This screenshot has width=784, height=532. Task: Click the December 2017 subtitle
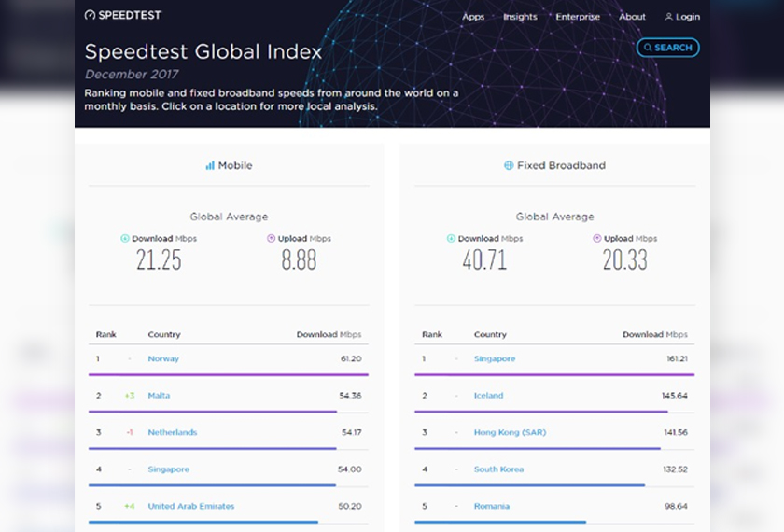coord(132,75)
